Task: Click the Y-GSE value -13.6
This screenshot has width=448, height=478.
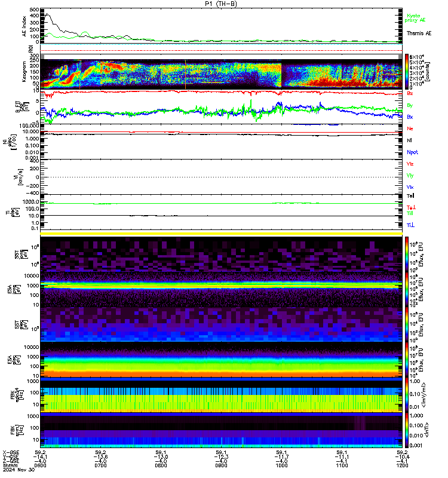Action: tap(100, 457)
